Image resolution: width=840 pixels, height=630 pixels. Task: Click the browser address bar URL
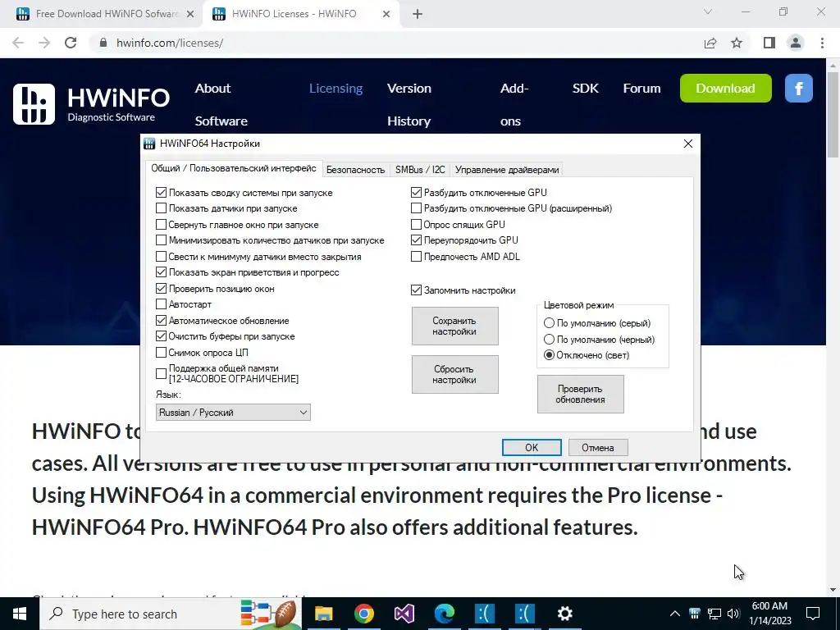(169, 43)
